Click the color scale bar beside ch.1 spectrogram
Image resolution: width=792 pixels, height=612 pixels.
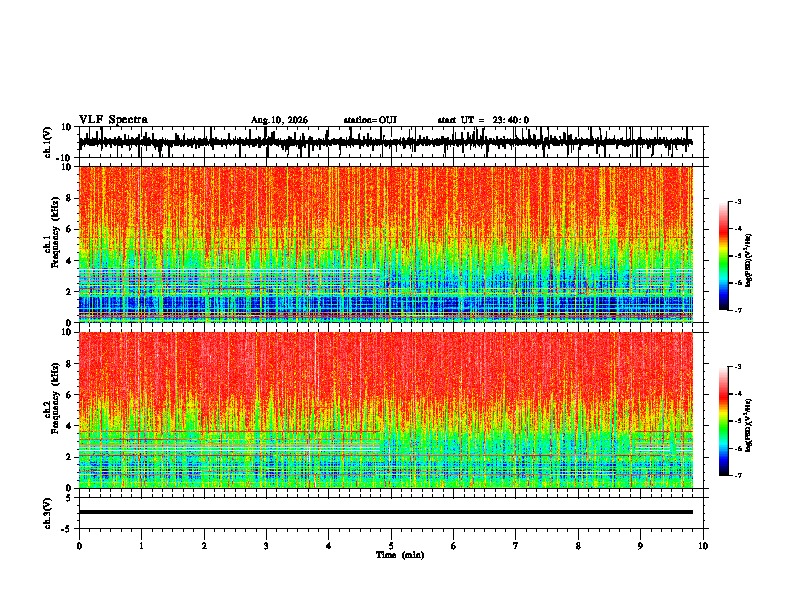(x=723, y=256)
